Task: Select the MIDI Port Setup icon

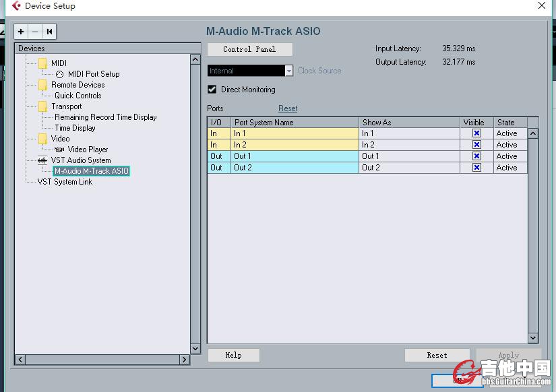Action: [x=59, y=74]
